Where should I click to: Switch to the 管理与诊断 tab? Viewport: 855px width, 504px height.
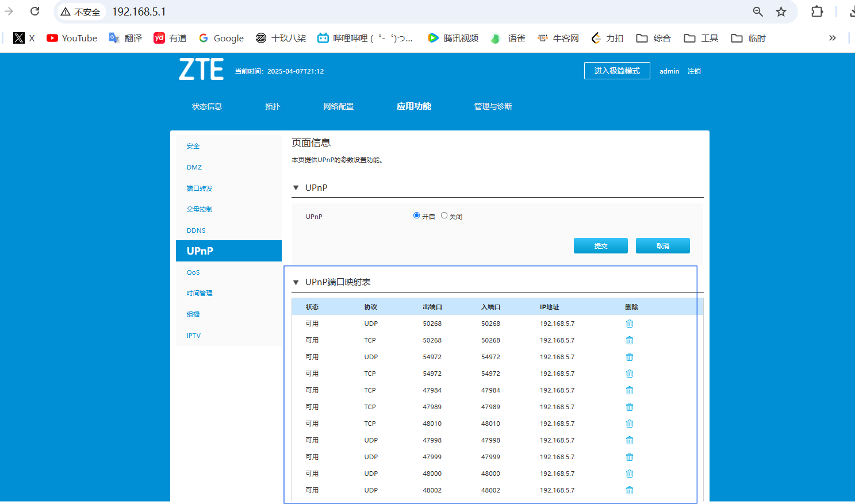tap(493, 106)
